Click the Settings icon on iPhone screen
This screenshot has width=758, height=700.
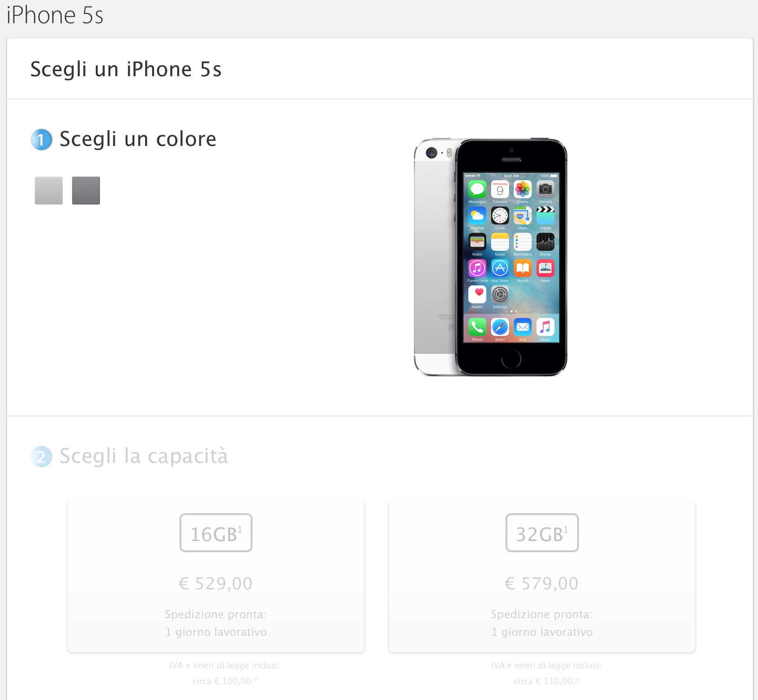[x=500, y=294]
